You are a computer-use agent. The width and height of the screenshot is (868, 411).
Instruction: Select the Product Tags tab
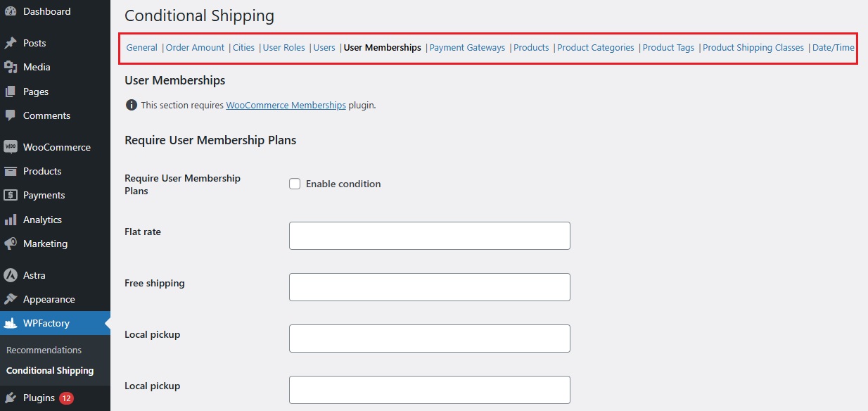[x=668, y=48]
